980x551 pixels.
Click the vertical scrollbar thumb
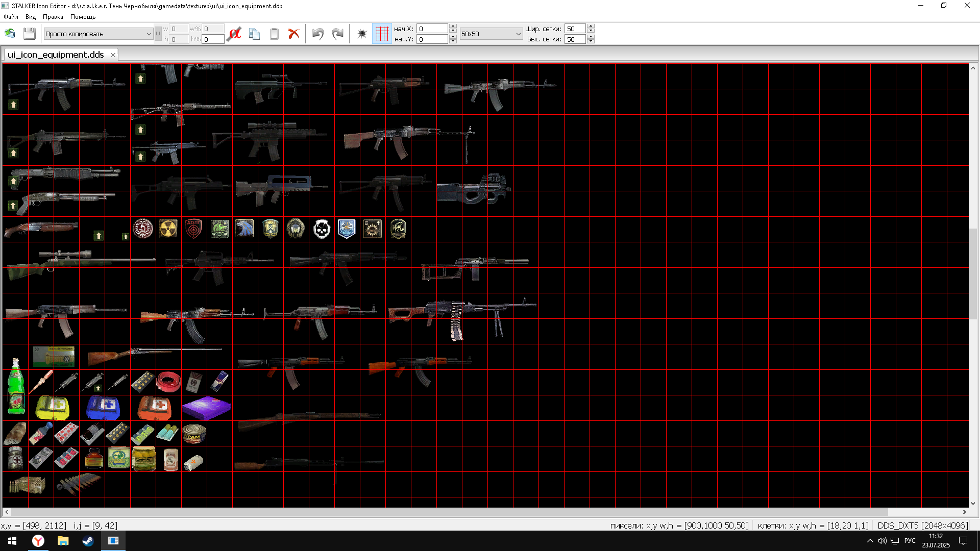(x=973, y=274)
